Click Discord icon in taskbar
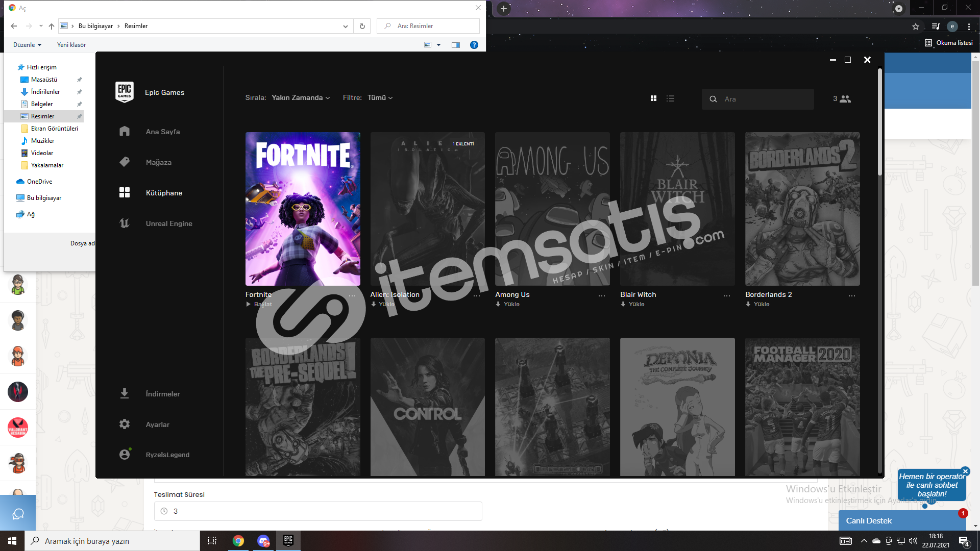980x551 pixels. pyautogui.click(x=263, y=541)
